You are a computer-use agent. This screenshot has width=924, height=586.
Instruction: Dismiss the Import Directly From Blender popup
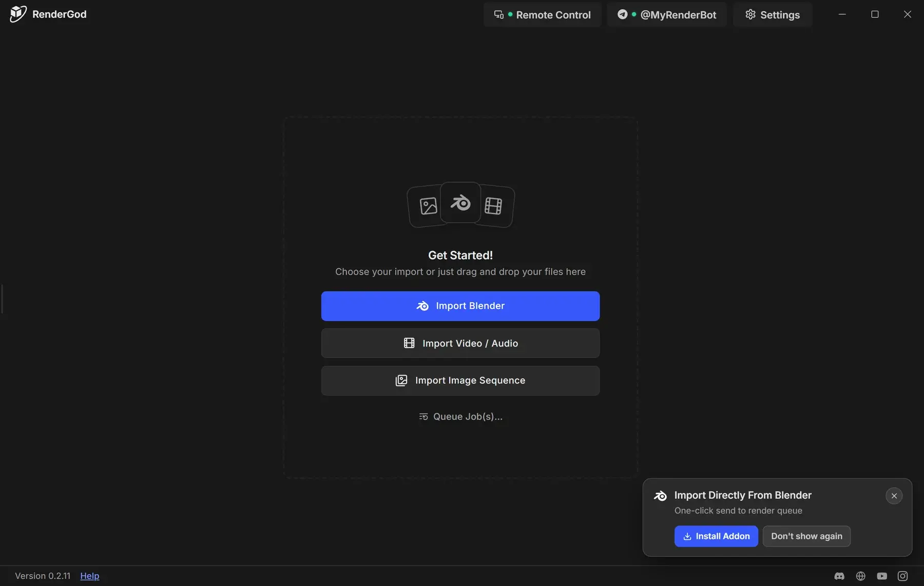[894, 496]
